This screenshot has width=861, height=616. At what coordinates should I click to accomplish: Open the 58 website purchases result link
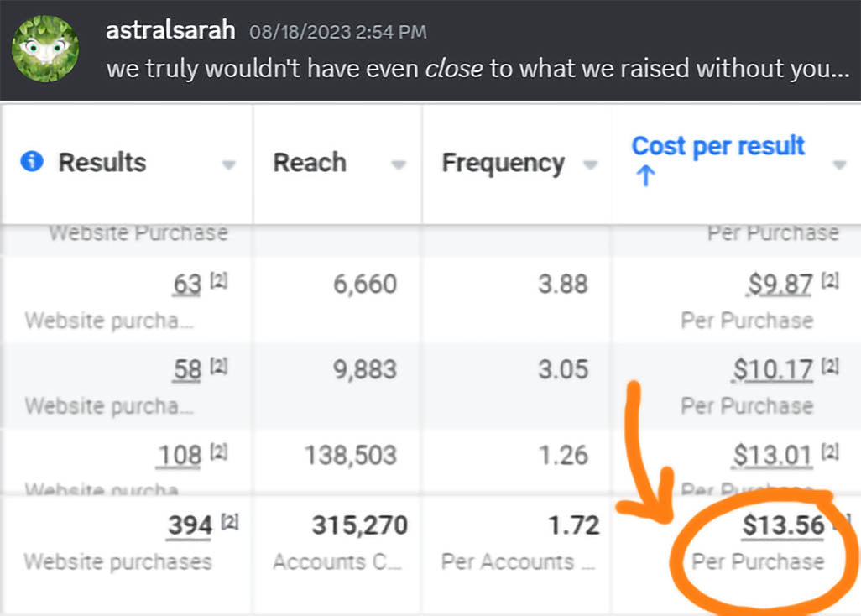pyautogui.click(x=186, y=369)
